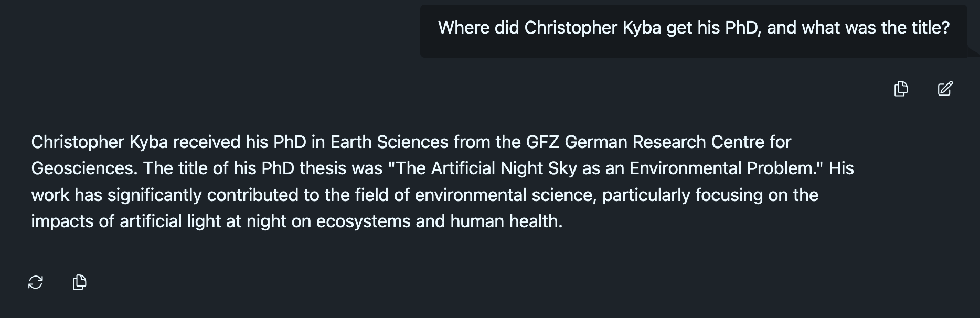
Task: Click "Christopher Kyba" at the response start
Action: pyautogui.click(x=99, y=142)
